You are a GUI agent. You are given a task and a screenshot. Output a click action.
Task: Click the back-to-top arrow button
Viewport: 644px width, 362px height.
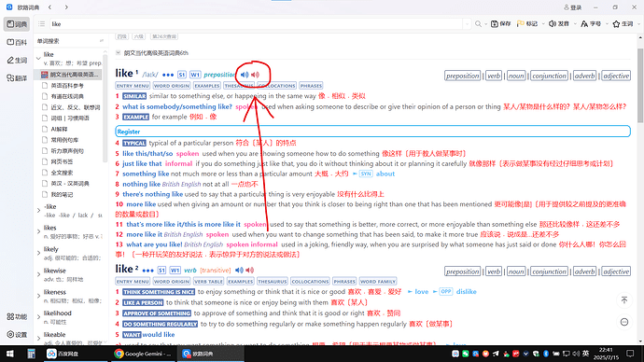click(x=624, y=300)
